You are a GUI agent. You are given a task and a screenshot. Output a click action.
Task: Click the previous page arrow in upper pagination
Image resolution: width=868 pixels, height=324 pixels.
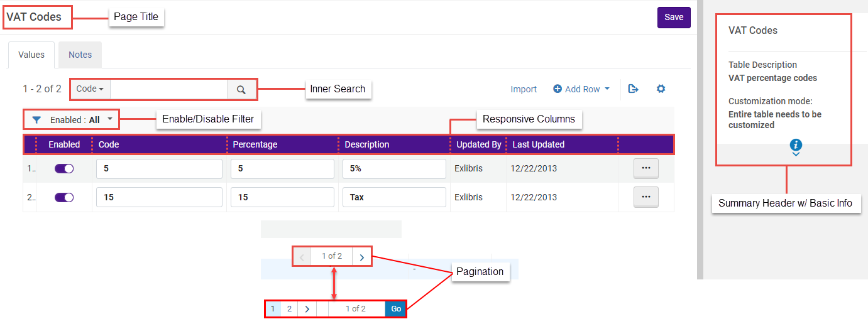(x=302, y=257)
